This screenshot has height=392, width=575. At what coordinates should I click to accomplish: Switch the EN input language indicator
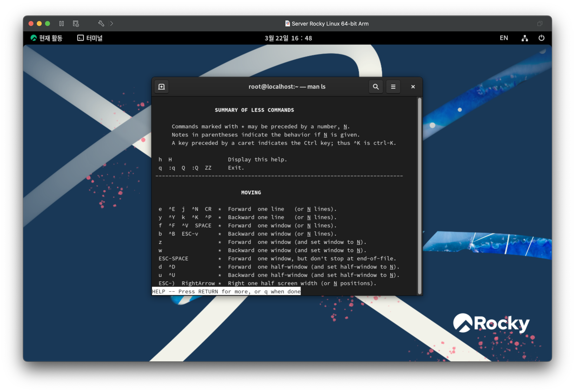504,38
